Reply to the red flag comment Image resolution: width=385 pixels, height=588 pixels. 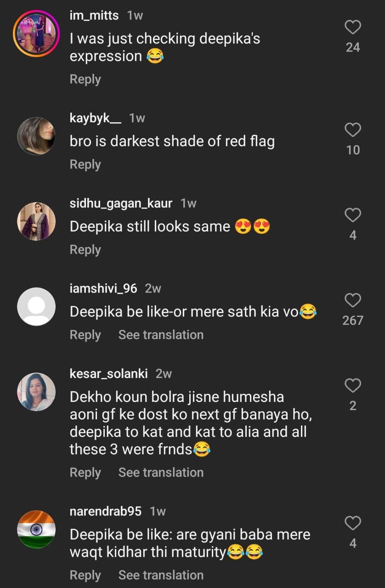(85, 164)
